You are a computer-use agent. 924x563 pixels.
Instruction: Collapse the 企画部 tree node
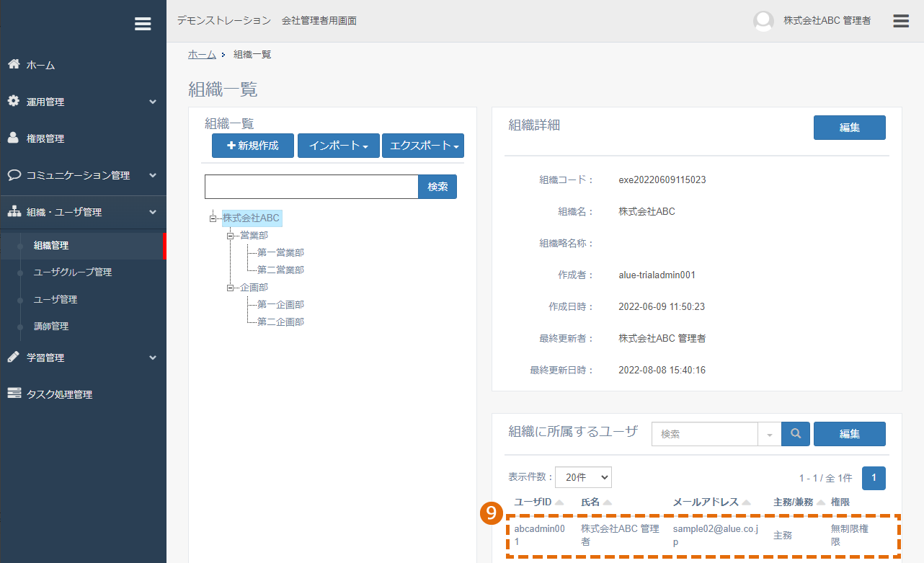tap(231, 287)
